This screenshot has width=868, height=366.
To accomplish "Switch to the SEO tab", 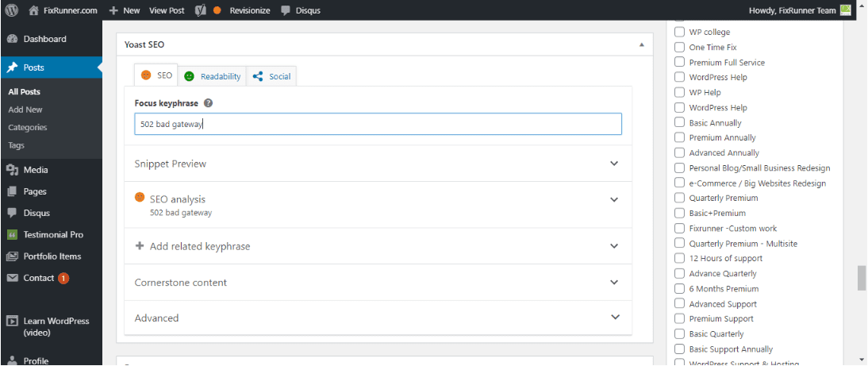I will [156, 75].
